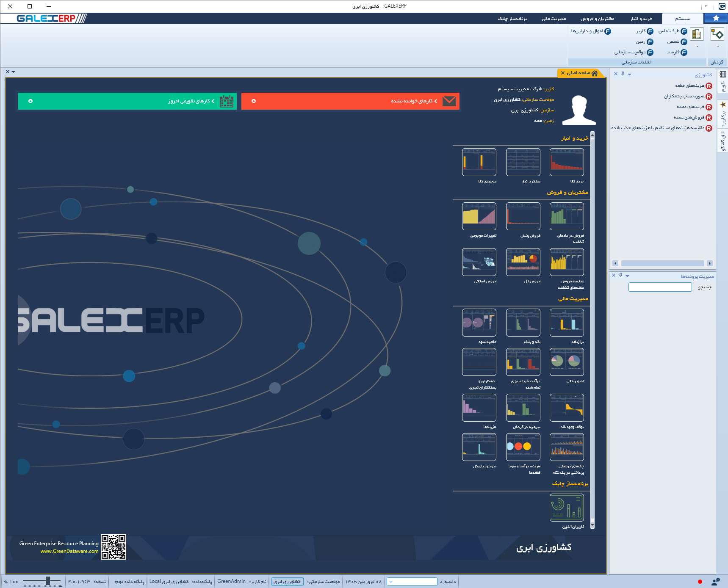Open the کاربران آنلاین dashboard
The image size is (728, 588).
[x=567, y=508]
